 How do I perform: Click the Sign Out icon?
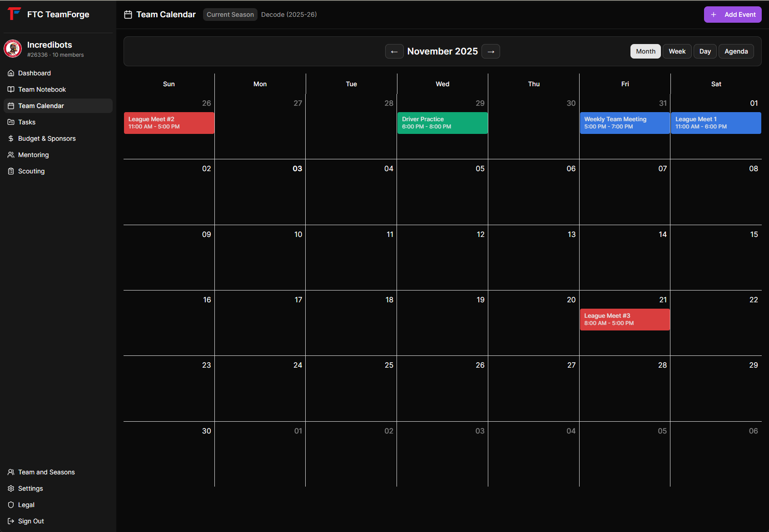11,521
